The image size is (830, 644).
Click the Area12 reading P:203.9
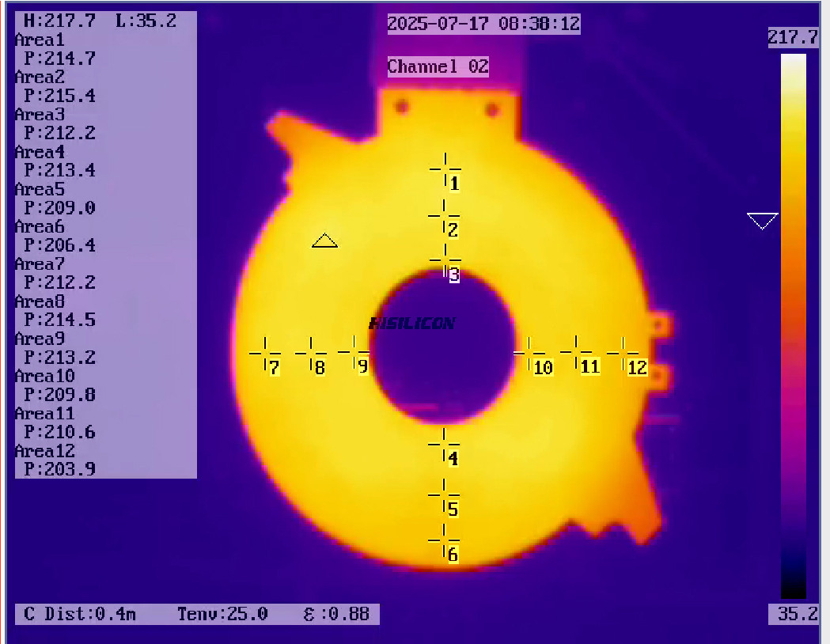point(59,469)
